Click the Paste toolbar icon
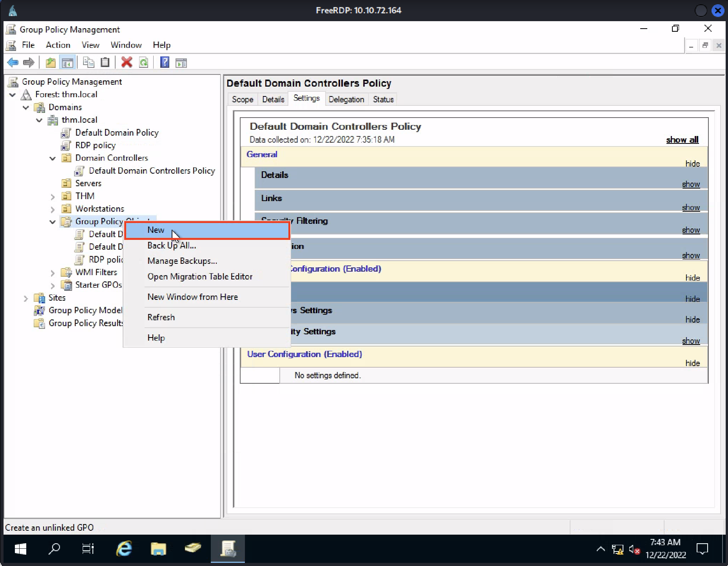The height and width of the screenshot is (566, 728). [x=105, y=62]
